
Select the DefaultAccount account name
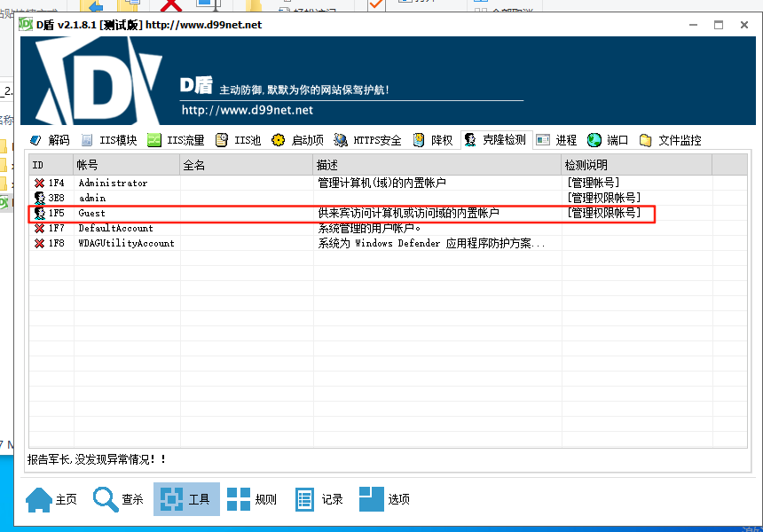click(116, 228)
